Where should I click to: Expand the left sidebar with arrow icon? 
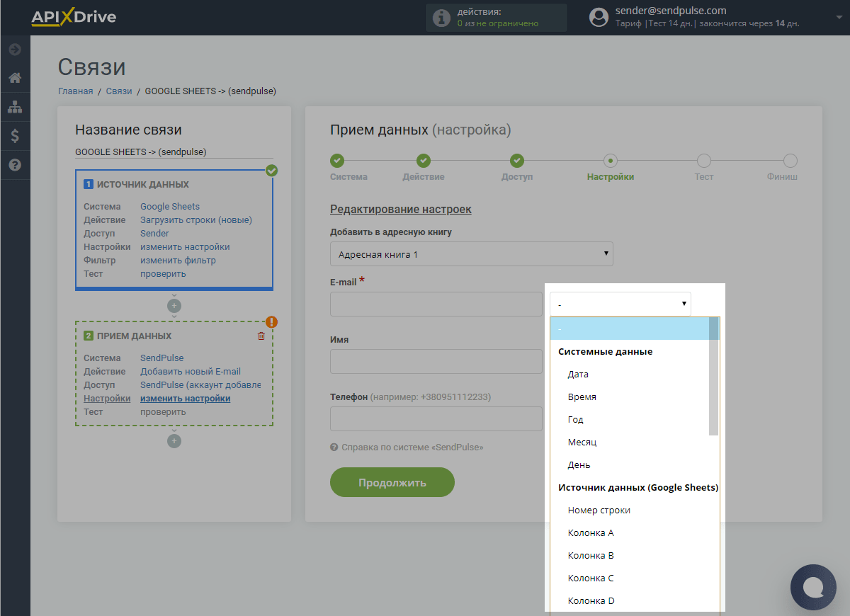pos(15,50)
